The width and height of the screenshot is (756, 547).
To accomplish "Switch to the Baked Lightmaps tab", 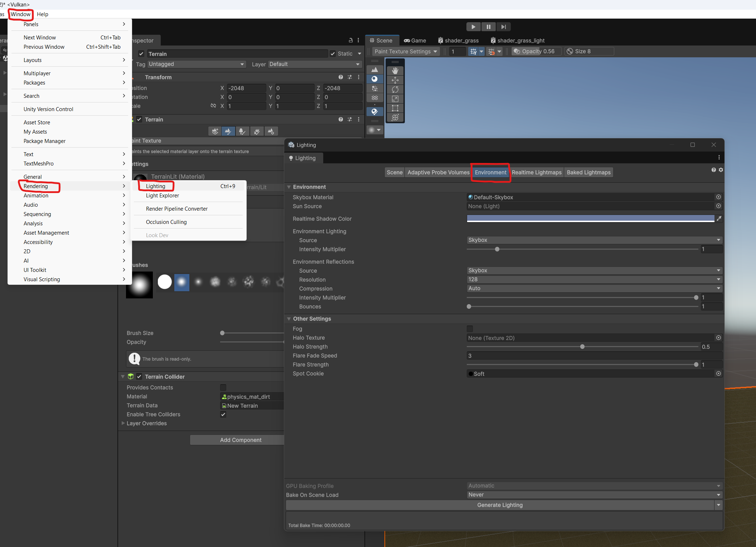I will [x=588, y=172].
